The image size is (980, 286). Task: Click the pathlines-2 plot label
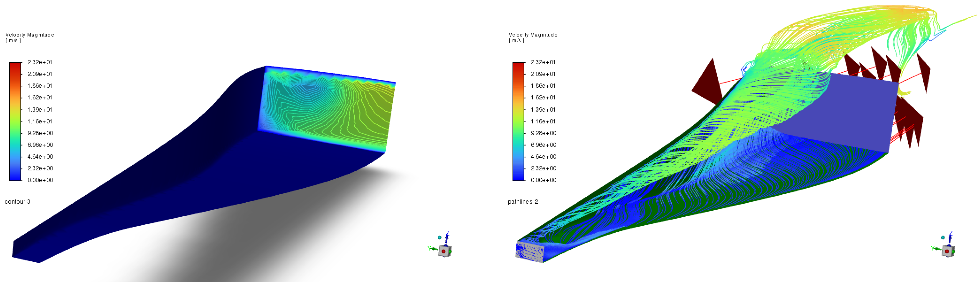[523, 202]
